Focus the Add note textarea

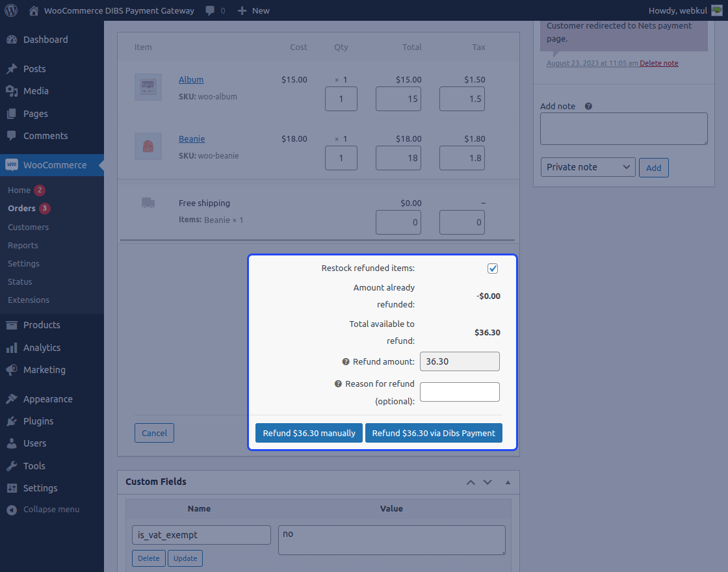point(623,129)
